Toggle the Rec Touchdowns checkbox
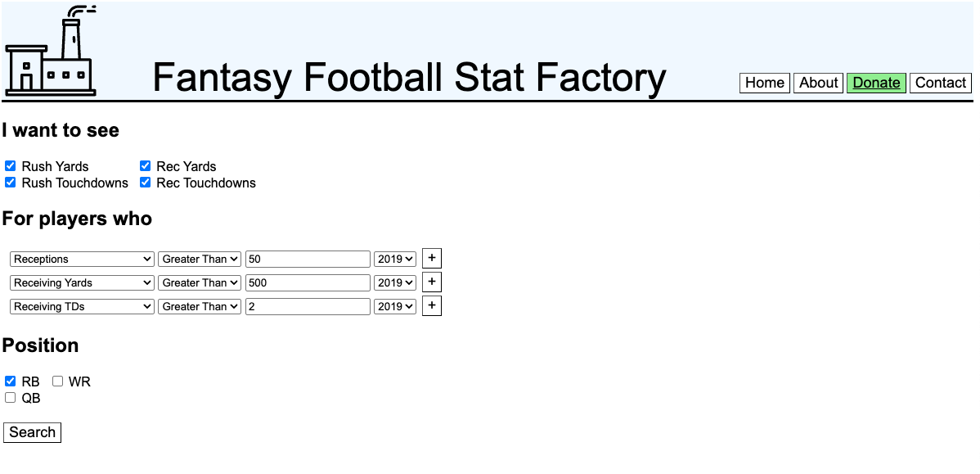Image resolution: width=980 pixels, height=474 pixels. pos(146,183)
